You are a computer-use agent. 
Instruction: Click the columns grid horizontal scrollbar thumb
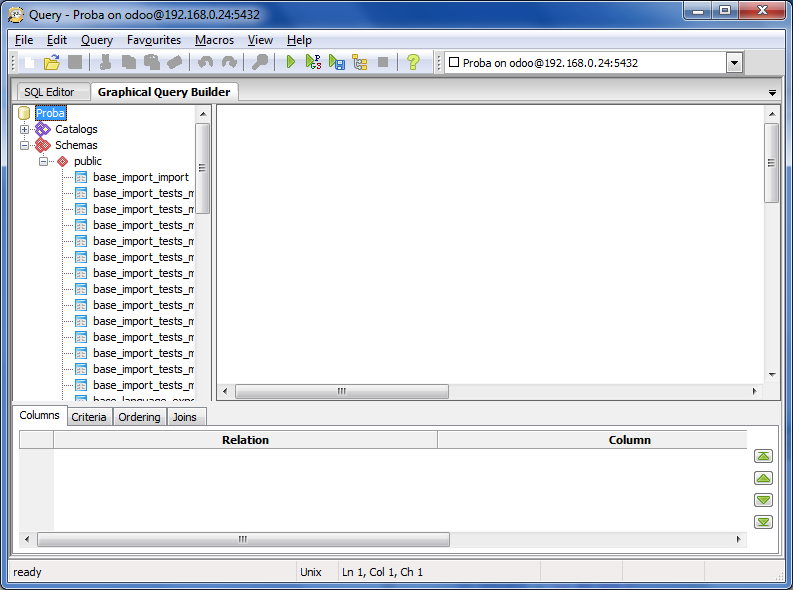point(243,539)
